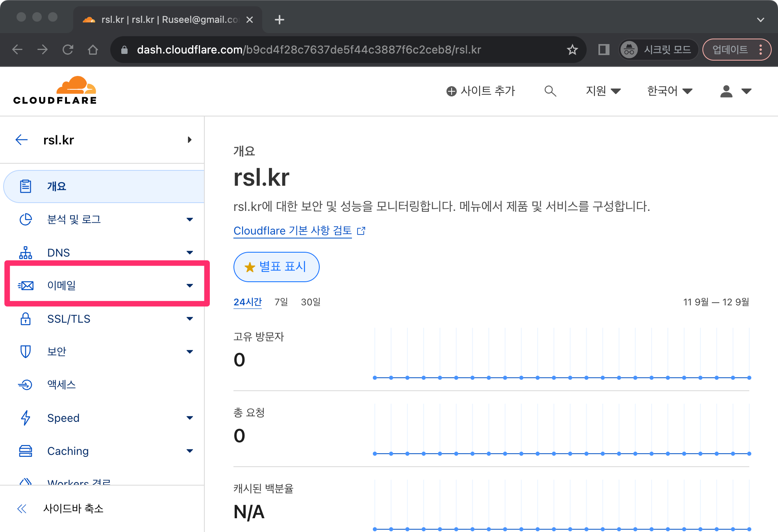
Task: Go to browser home page icon
Action: pos(93,50)
